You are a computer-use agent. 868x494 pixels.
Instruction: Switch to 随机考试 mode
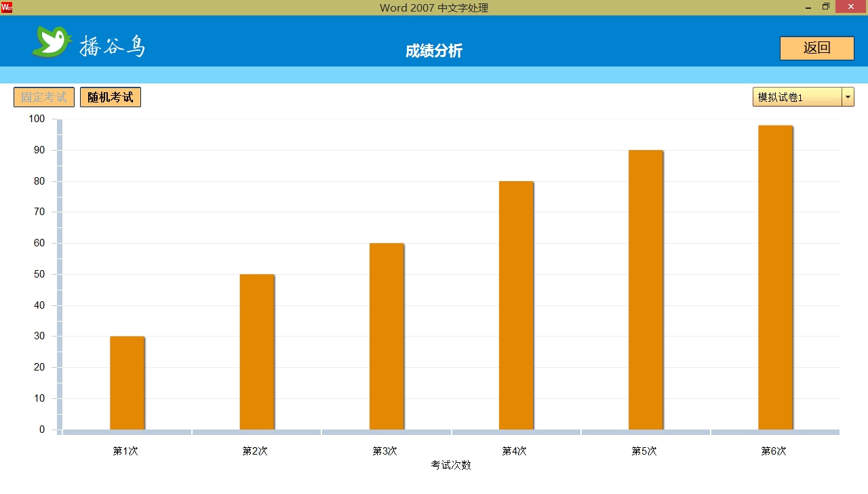point(111,97)
